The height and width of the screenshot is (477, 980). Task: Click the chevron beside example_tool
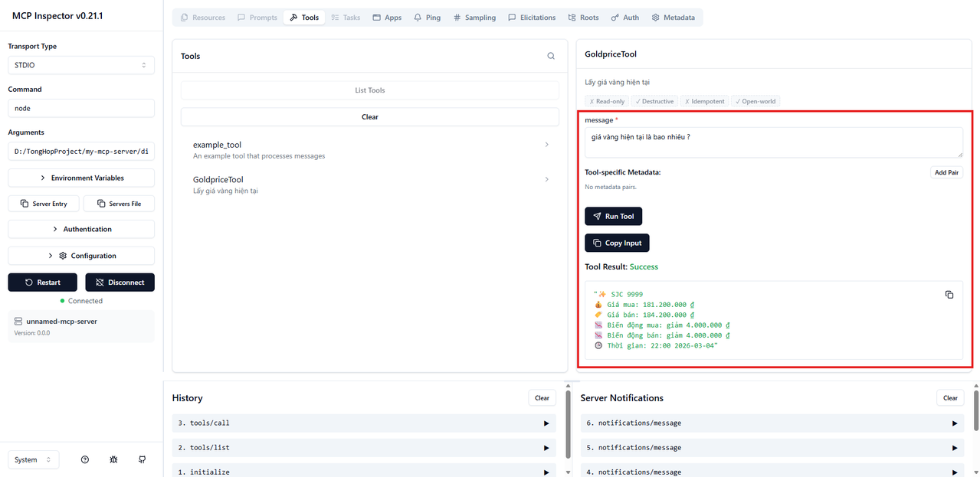pyautogui.click(x=546, y=144)
